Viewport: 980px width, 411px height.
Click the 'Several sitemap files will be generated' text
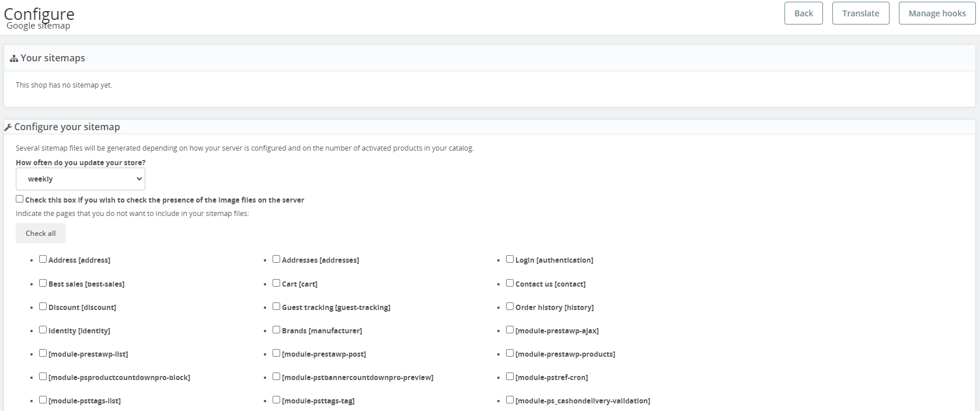pyautogui.click(x=245, y=148)
